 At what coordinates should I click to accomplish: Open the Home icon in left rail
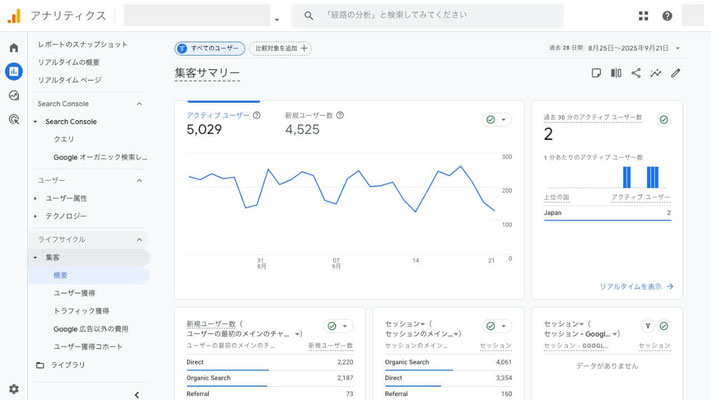coord(14,47)
